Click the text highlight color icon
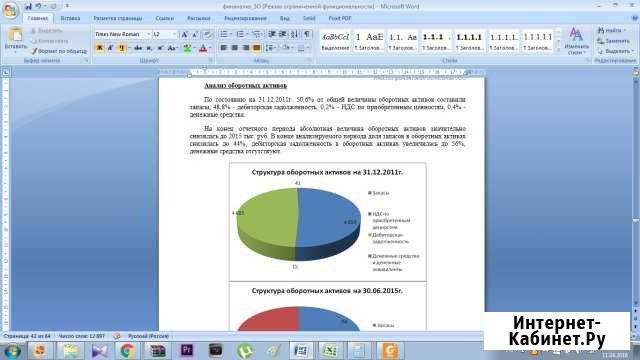This screenshot has height=360, width=640. point(187,48)
